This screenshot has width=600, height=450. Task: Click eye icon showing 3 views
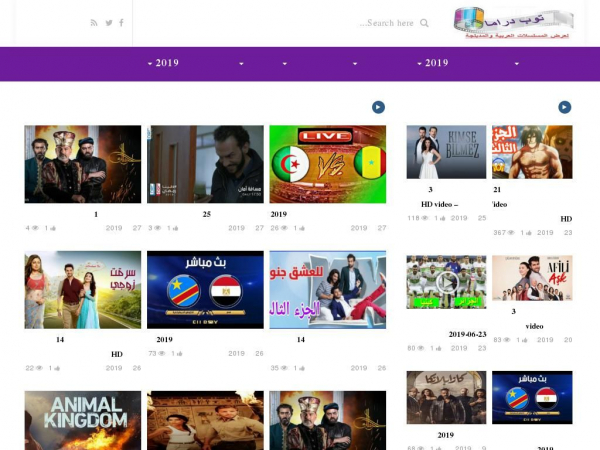coord(157,228)
